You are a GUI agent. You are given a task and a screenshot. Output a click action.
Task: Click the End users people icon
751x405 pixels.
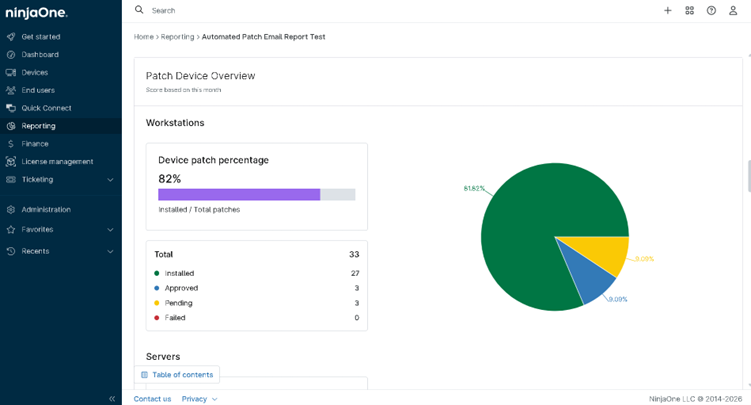tap(11, 90)
